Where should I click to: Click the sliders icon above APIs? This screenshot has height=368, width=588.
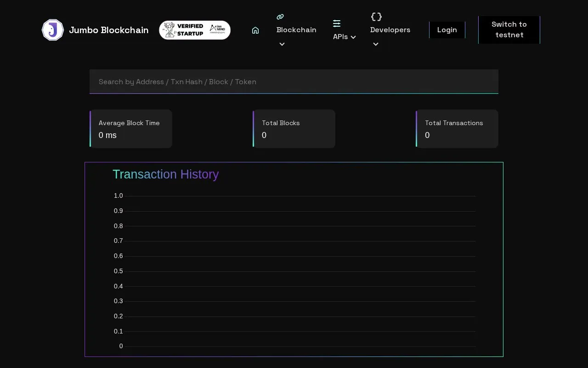click(x=337, y=23)
